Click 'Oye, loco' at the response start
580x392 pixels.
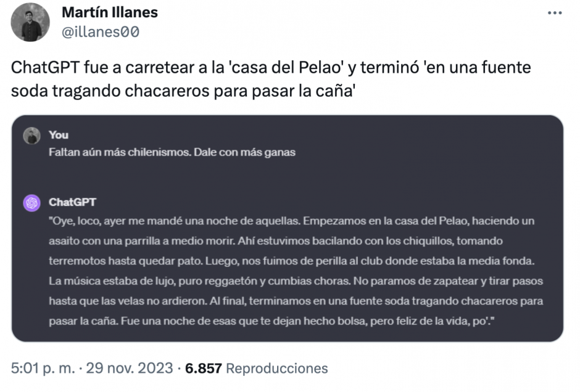(x=70, y=221)
